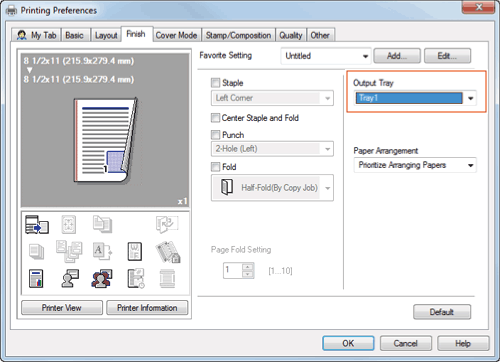Click the Add... favorite setting button
The height and width of the screenshot is (362, 500).
pos(397,56)
